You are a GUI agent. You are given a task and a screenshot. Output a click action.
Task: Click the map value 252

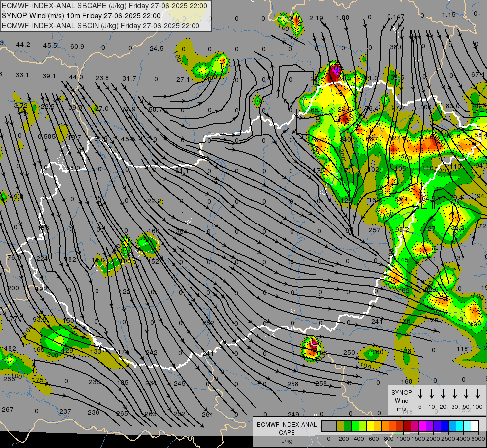[208, 323]
